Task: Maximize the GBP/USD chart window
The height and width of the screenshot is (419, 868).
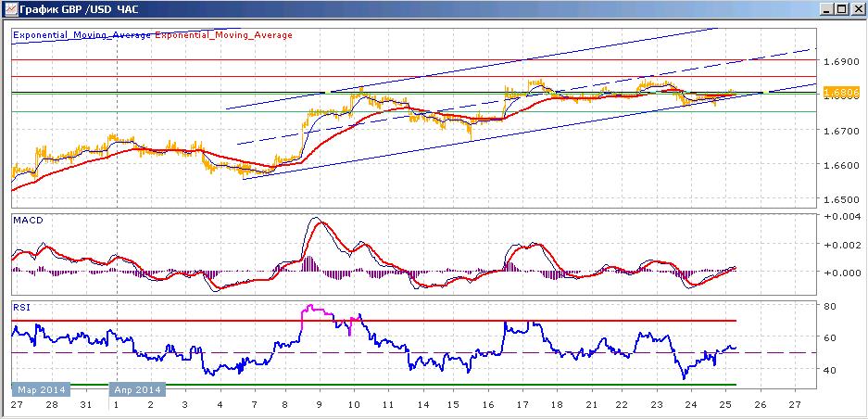Action: click(841, 9)
